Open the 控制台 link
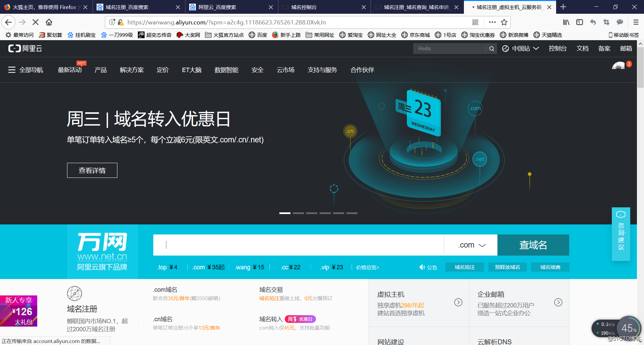This screenshot has height=345, width=644. [x=557, y=49]
